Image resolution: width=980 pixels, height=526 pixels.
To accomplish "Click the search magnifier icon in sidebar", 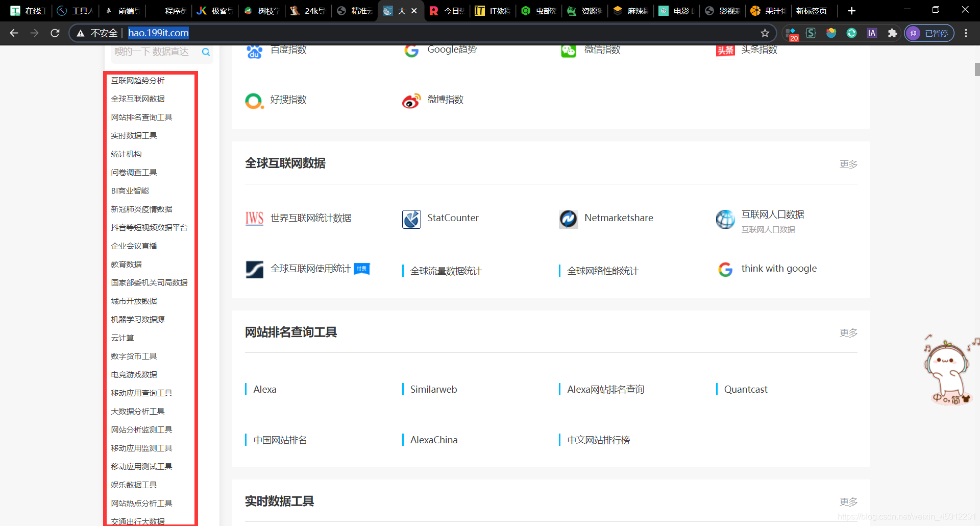I will point(206,52).
